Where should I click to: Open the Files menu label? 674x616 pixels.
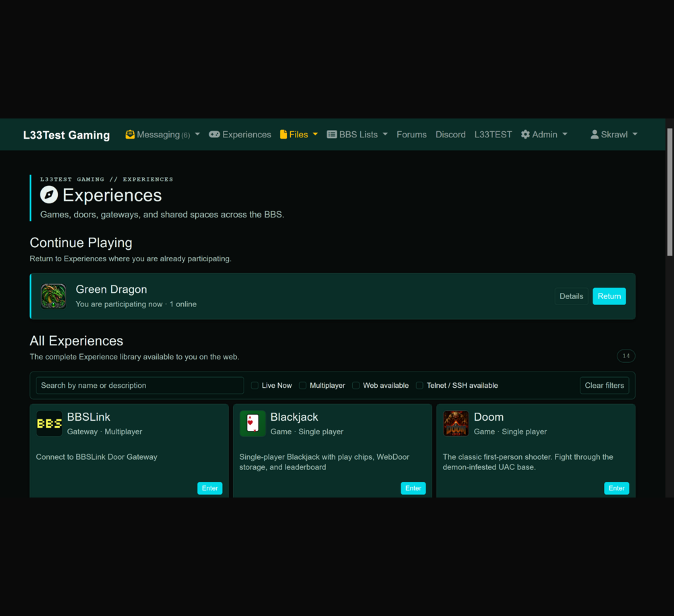point(298,135)
